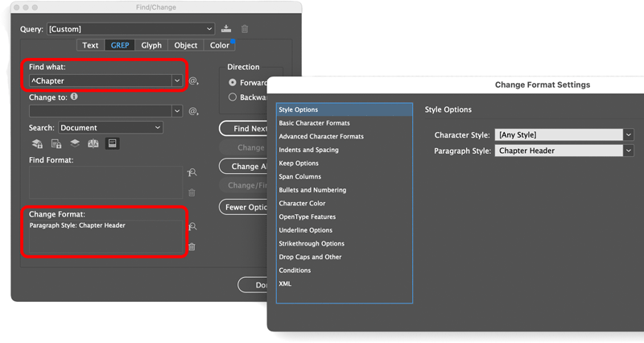This screenshot has height=343, width=644.
Task: Click the Specify Find Format attributes icon
Action: pos(192,173)
